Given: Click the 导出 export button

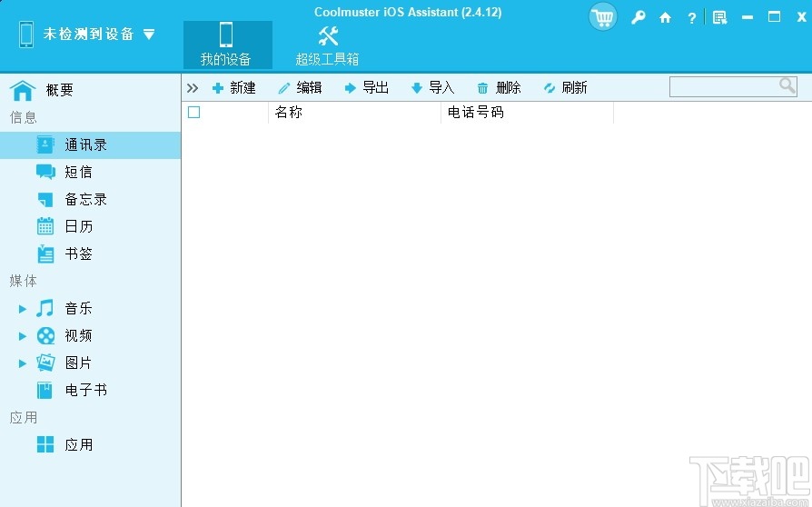Looking at the screenshot, I should point(367,88).
